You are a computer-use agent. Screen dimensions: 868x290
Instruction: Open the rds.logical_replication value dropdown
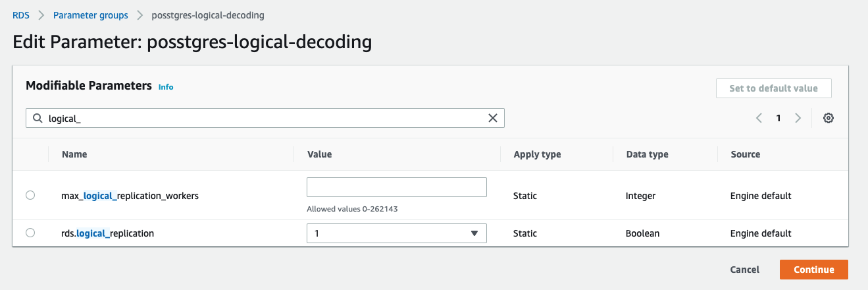click(x=396, y=233)
